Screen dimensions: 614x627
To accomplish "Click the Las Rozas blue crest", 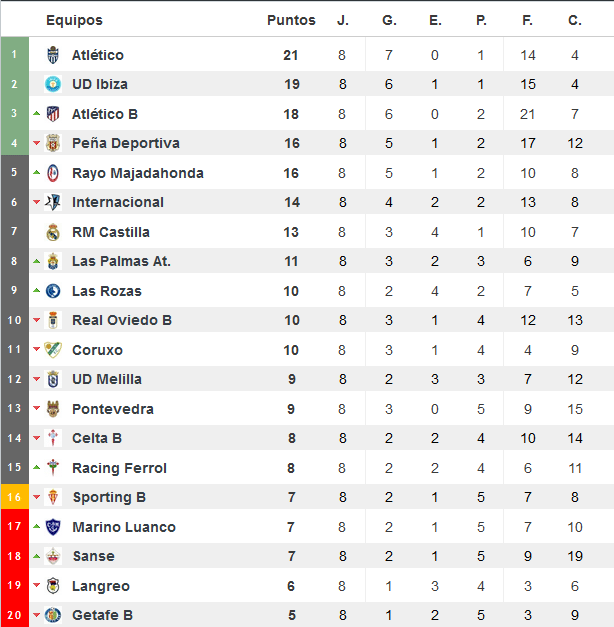I will pos(53,291).
